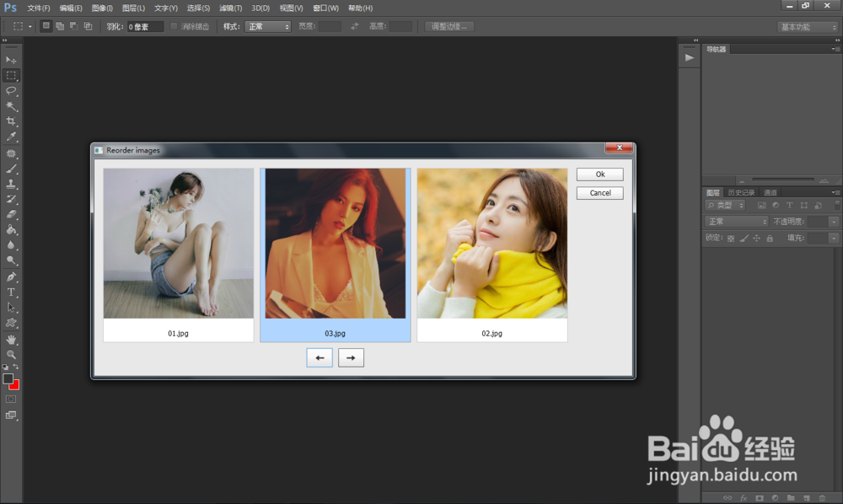843x504 pixels.
Task: Select the Blur tool
Action: [11, 245]
